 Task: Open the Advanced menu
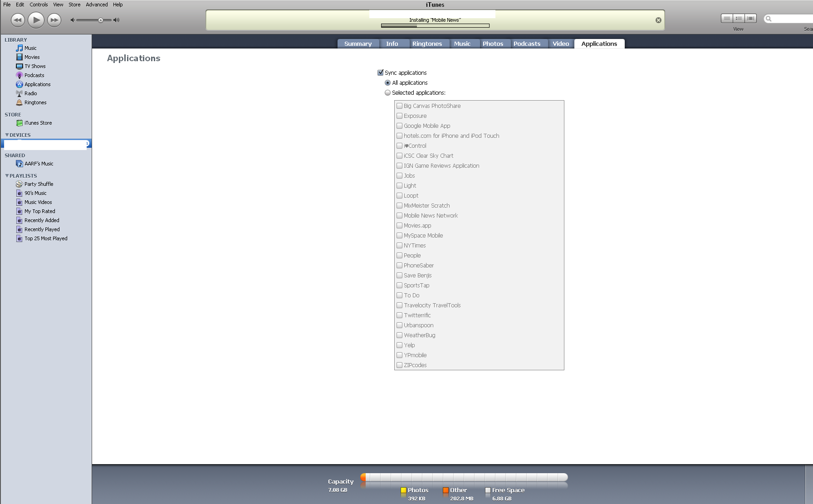click(97, 5)
